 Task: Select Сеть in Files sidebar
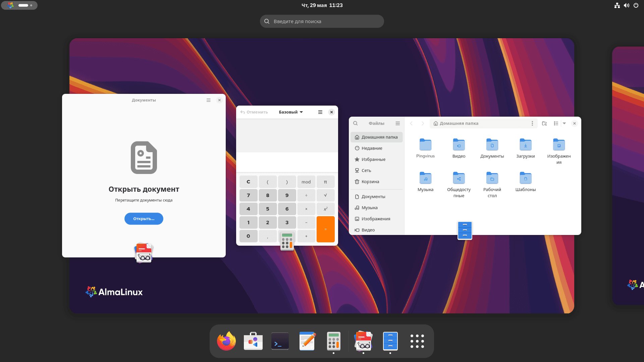(377, 170)
